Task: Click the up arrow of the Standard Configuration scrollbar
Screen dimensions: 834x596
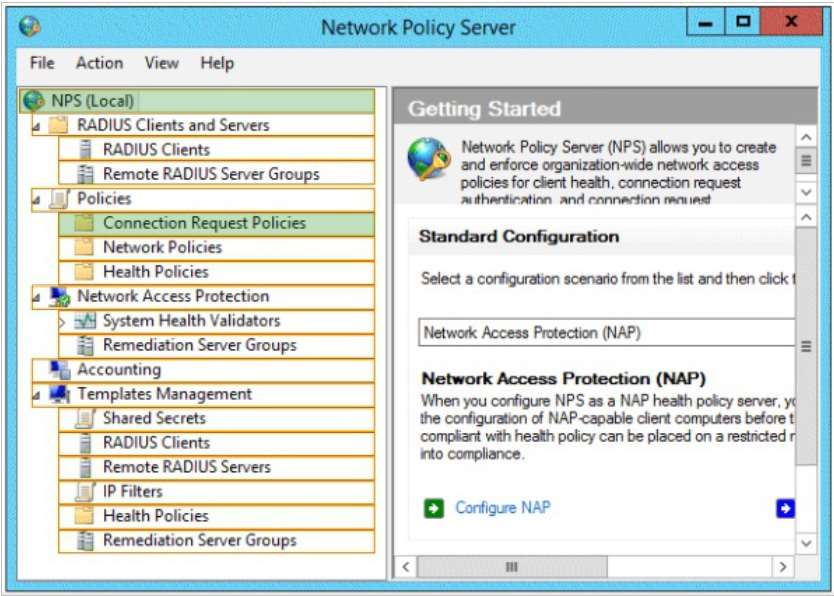Action: tap(806, 217)
